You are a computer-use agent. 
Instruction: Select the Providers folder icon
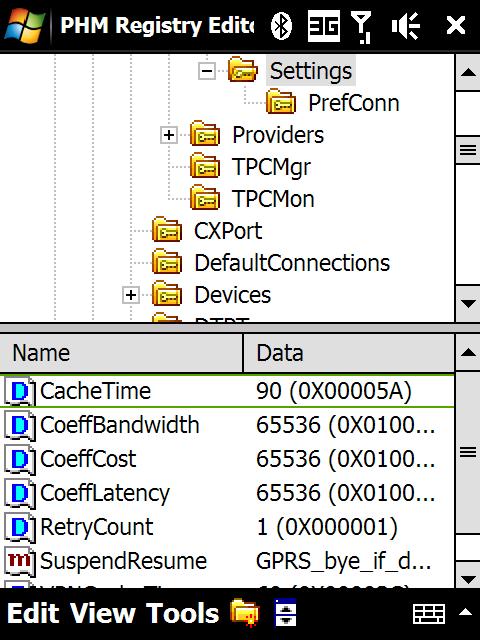[x=205, y=134]
